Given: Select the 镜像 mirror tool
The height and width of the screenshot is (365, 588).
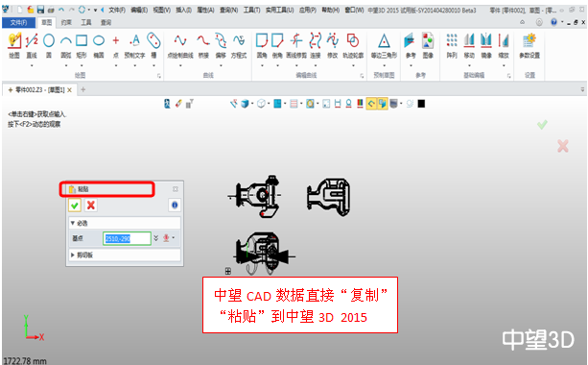Looking at the screenshot, I should [486, 45].
